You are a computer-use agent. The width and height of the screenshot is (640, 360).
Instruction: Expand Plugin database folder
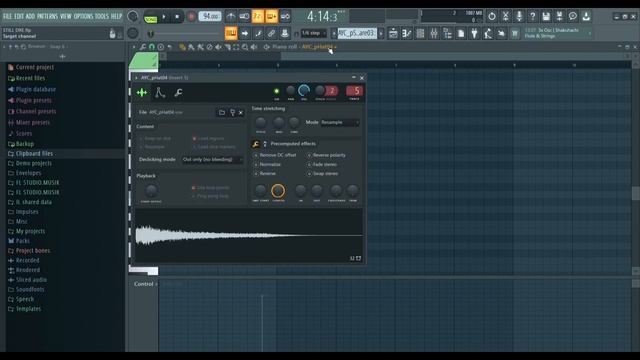(36, 89)
